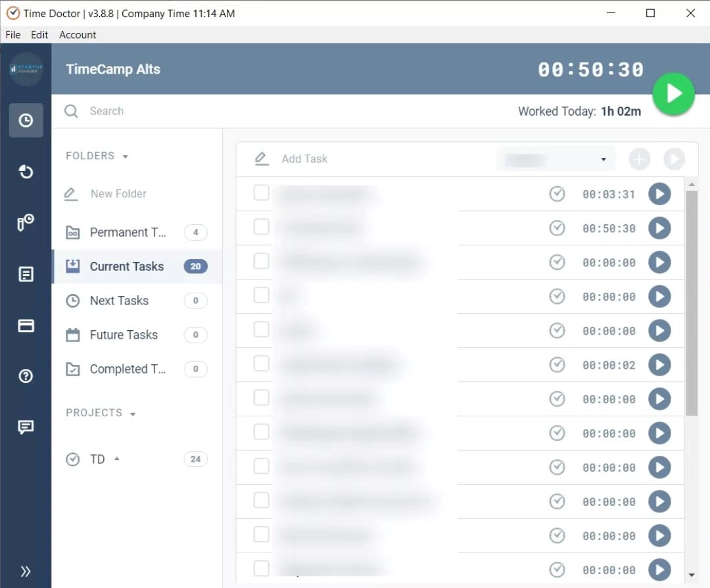Viewport: 710px width, 588px height.
Task: Open the project dropdown beside Add Task
Action: [x=556, y=159]
